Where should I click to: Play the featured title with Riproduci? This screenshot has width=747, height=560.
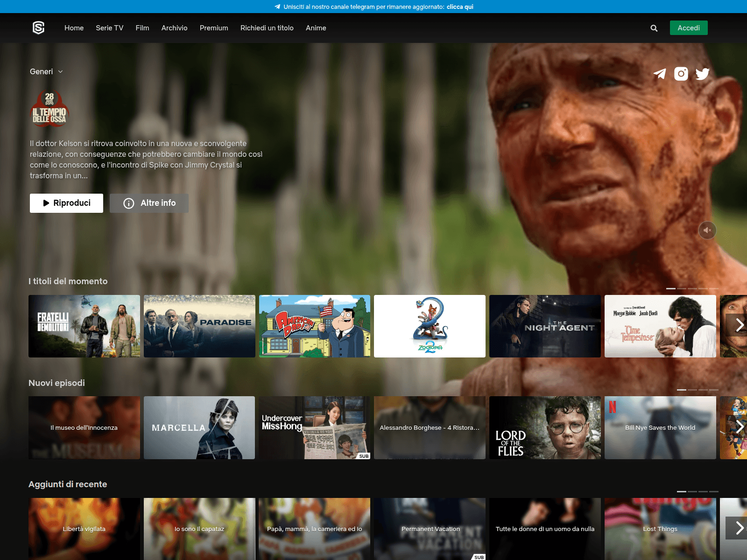pos(66,203)
